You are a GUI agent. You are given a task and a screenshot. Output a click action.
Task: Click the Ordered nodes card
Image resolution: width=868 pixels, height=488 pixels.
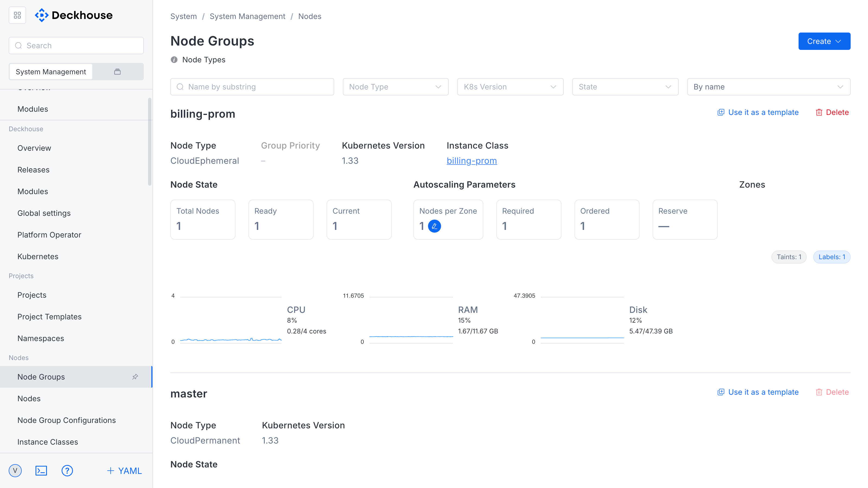(x=607, y=220)
